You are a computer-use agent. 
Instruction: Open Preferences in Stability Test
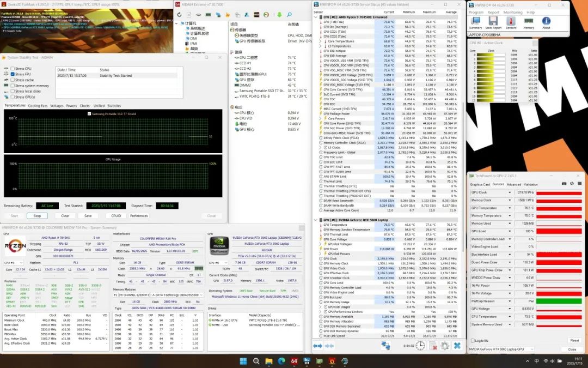tap(139, 216)
